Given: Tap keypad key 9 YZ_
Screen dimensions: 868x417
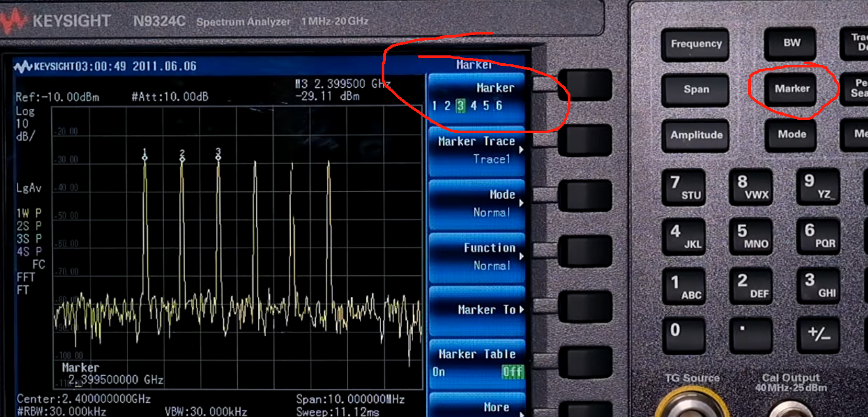Looking at the screenshot, I should (x=819, y=187).
